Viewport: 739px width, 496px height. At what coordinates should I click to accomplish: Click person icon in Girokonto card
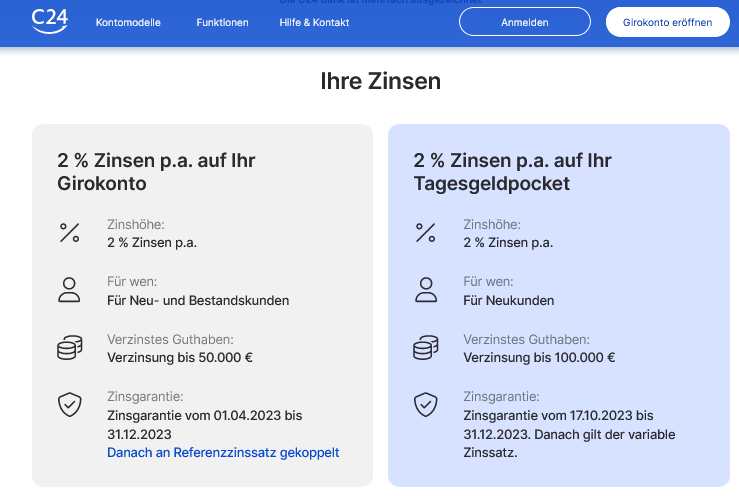[x=69, y=289]
